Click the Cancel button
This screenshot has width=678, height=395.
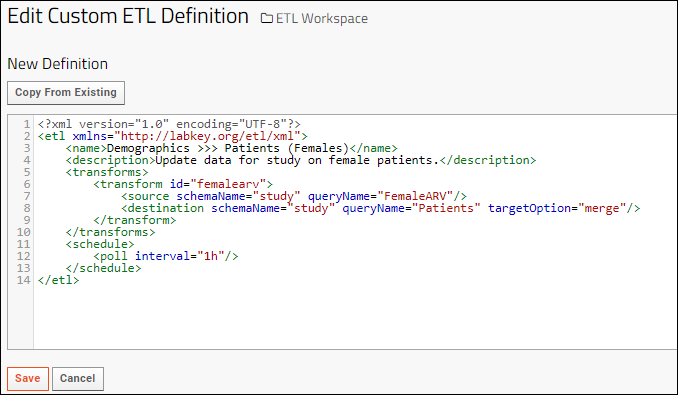[x=77, y=379]
